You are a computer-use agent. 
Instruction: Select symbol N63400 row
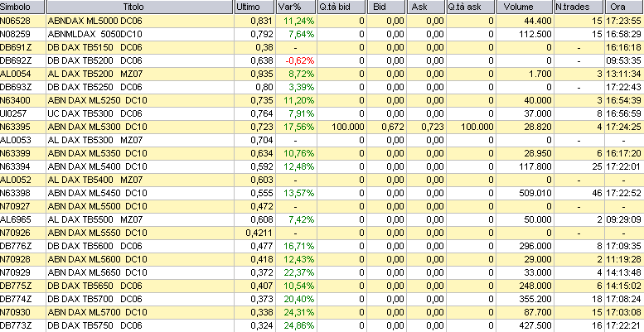click(15, 100)
